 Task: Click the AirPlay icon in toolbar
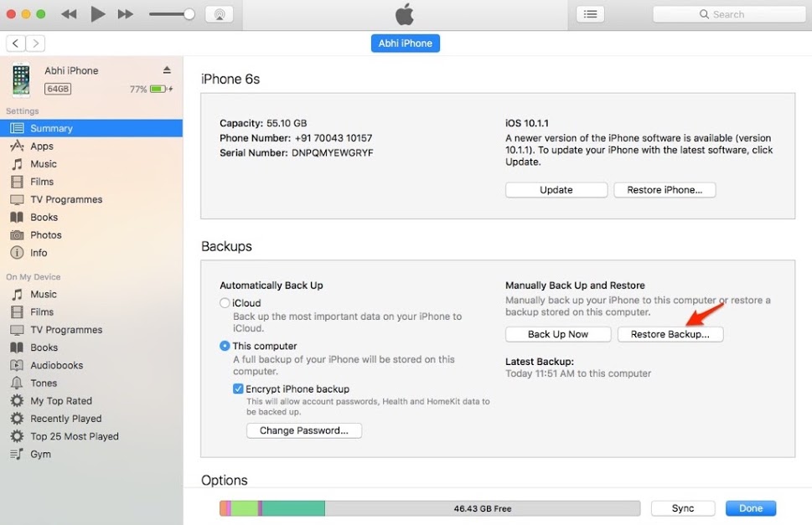(219, 14)
